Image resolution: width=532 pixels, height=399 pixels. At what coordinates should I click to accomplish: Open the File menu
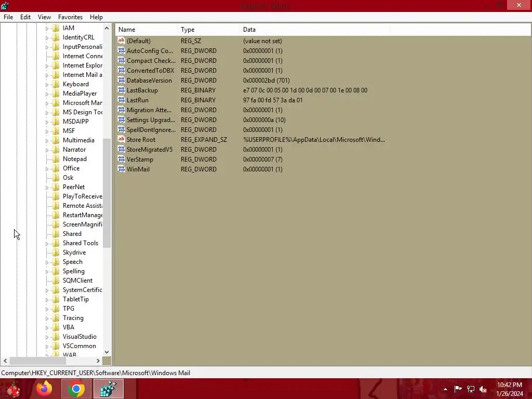pyautogui.click(x=8, y=17)
